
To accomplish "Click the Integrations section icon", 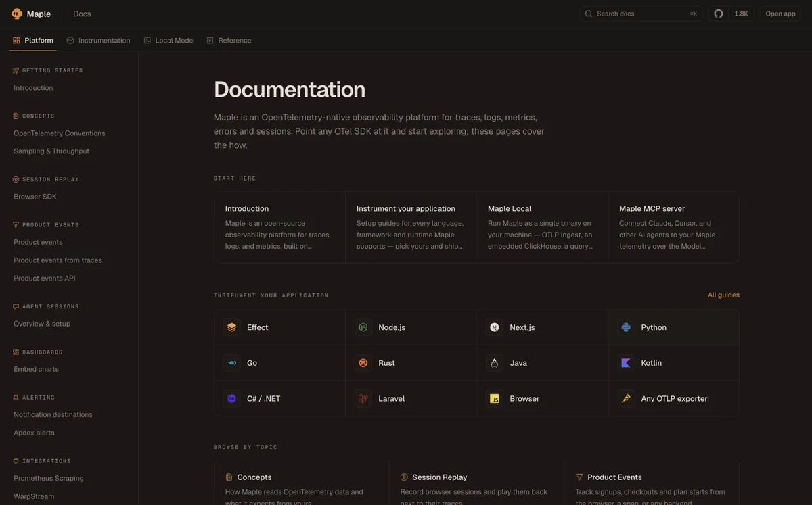I will pos(16,461).
